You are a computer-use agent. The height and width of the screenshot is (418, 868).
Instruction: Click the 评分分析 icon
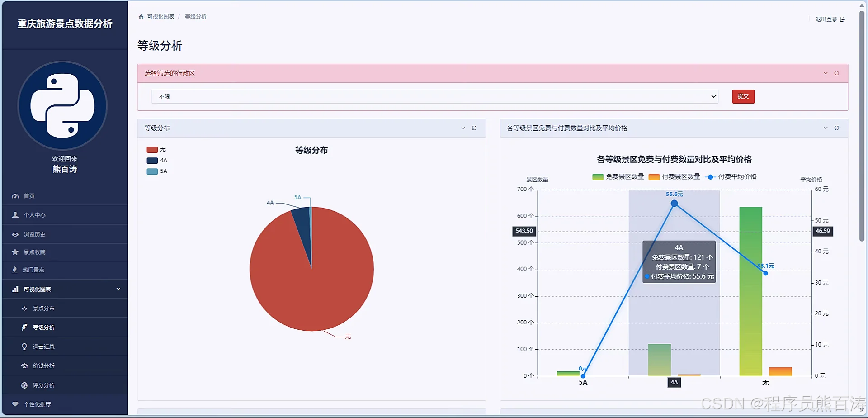24,385
